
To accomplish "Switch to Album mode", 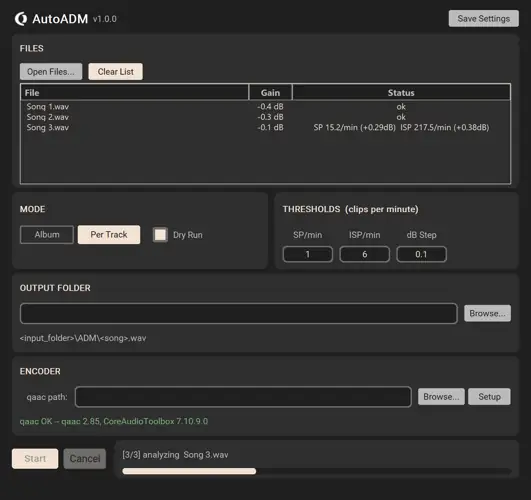I will pyautogui.click(x=47, y=234).
